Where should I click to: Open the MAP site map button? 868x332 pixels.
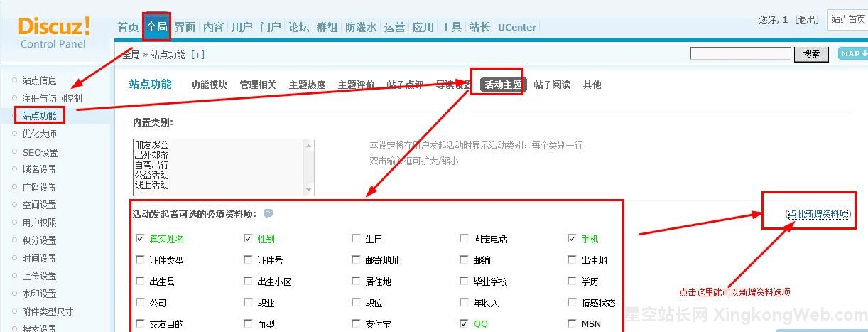click(x=852, y=54)
